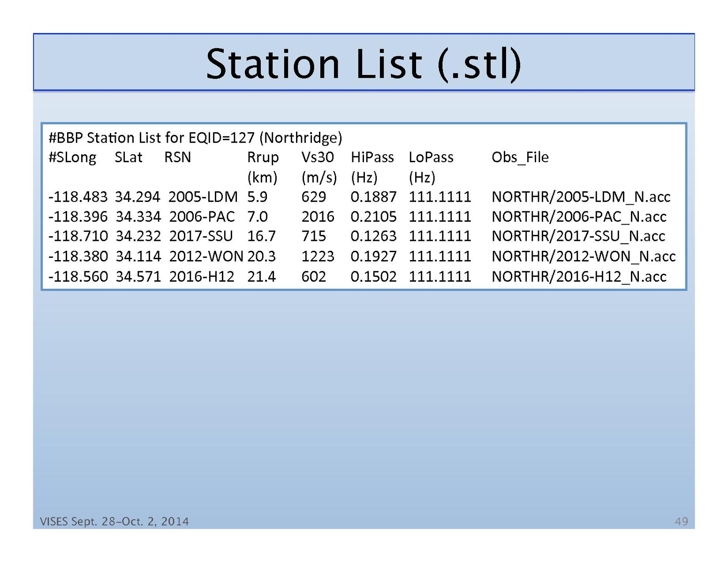
Task: Click the "Station List (.stl)" slide title
Action: click(364, 64)
